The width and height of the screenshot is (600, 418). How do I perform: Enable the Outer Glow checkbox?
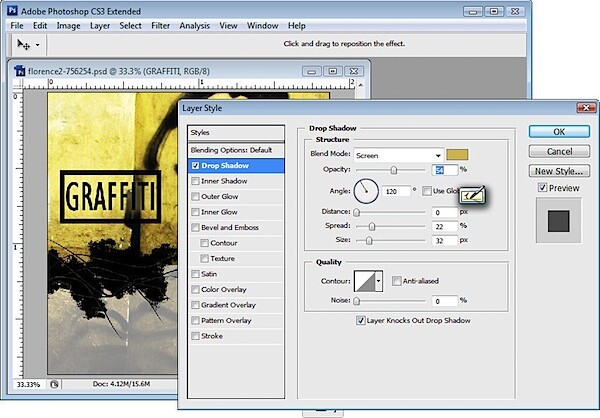[x=196, y=196]
